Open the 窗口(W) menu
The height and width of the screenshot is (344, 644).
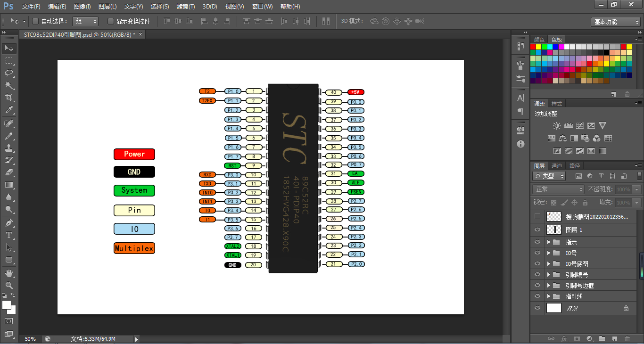pyautogui.click(x=262, y=7)
